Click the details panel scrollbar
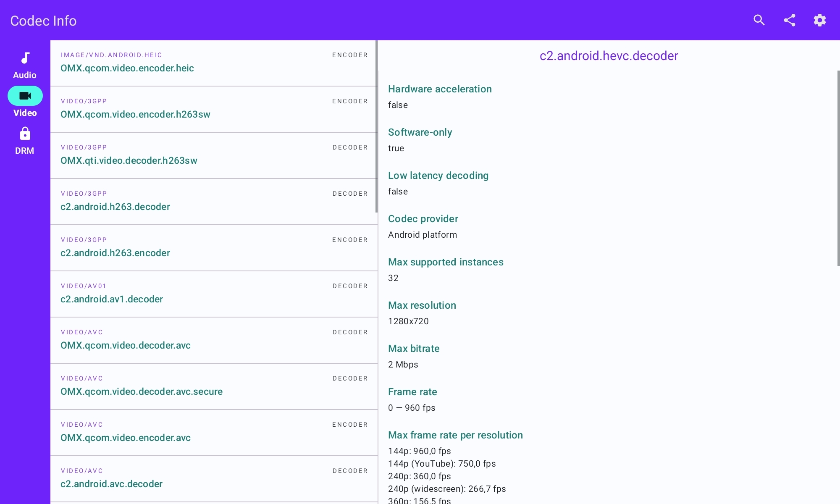The height and width of the screenshot is (504, 840). tap(838, 168)
